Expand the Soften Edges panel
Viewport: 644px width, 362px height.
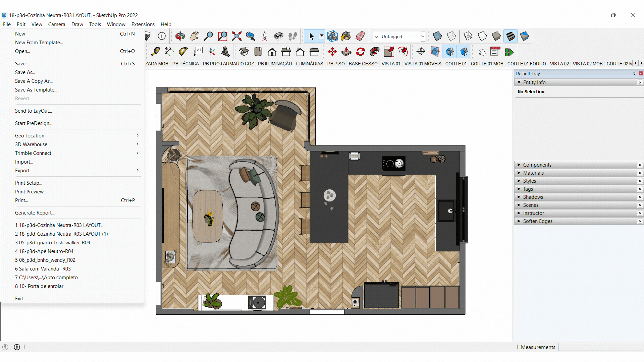[x=519, y=221]
